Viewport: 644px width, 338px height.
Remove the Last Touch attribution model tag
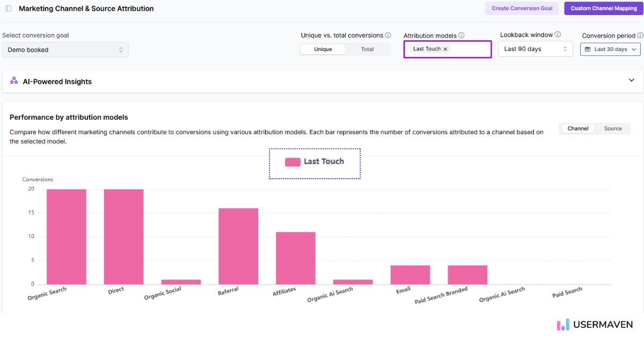click(x=445, y=48)
